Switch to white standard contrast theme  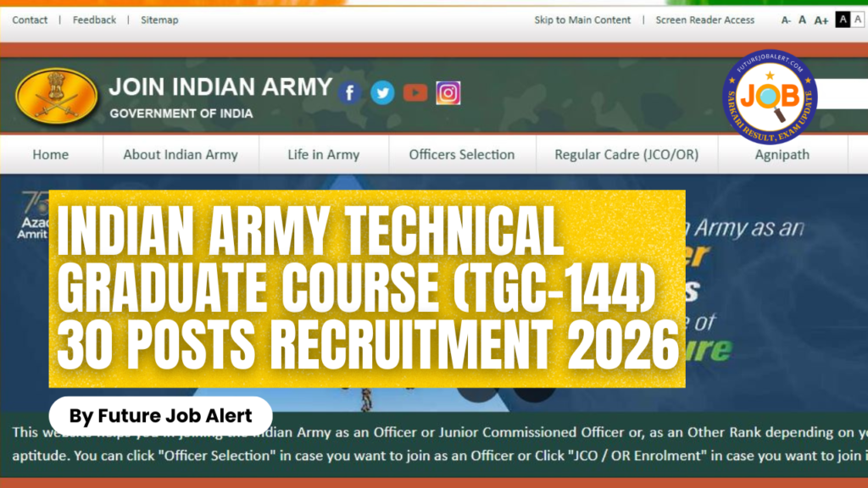(x=858, y=20)
